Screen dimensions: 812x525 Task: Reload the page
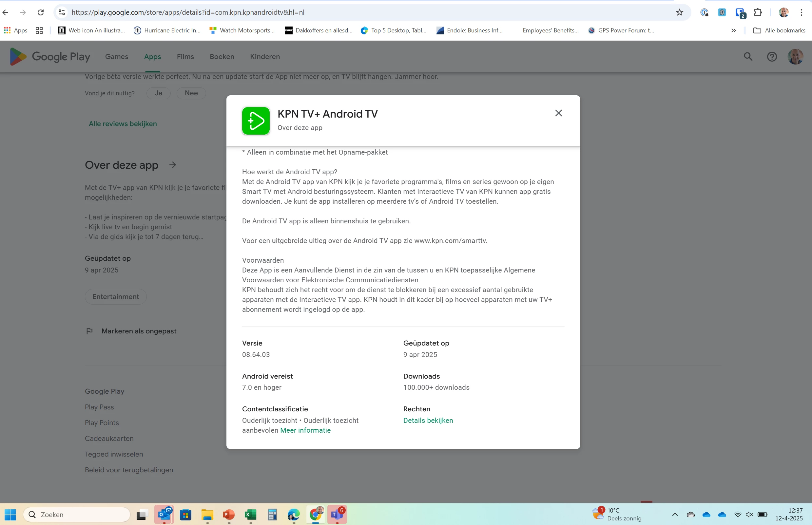[41, 13]
